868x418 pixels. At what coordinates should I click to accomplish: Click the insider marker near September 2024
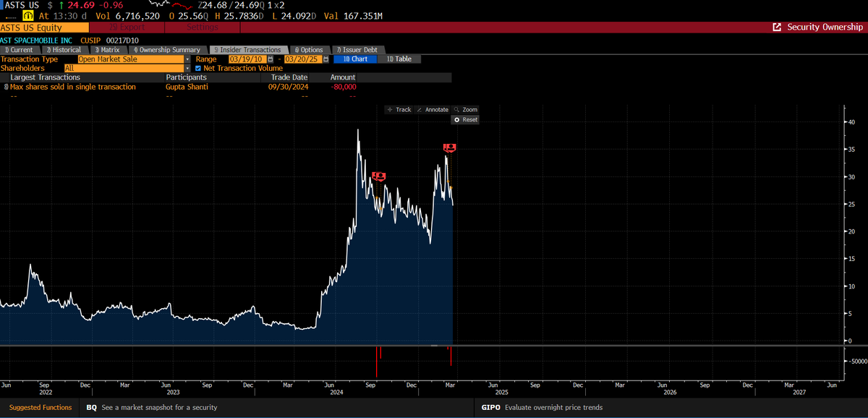(x=379, y=176)
